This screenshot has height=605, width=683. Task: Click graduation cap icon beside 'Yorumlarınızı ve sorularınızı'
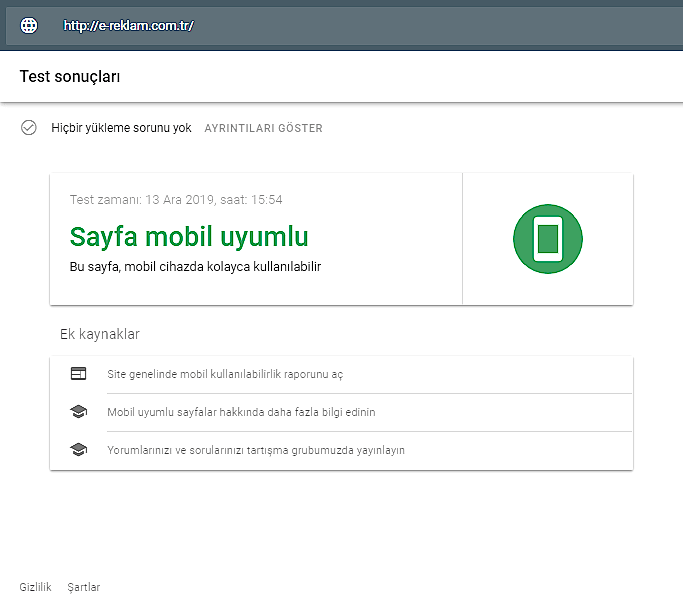coord(78,450)
